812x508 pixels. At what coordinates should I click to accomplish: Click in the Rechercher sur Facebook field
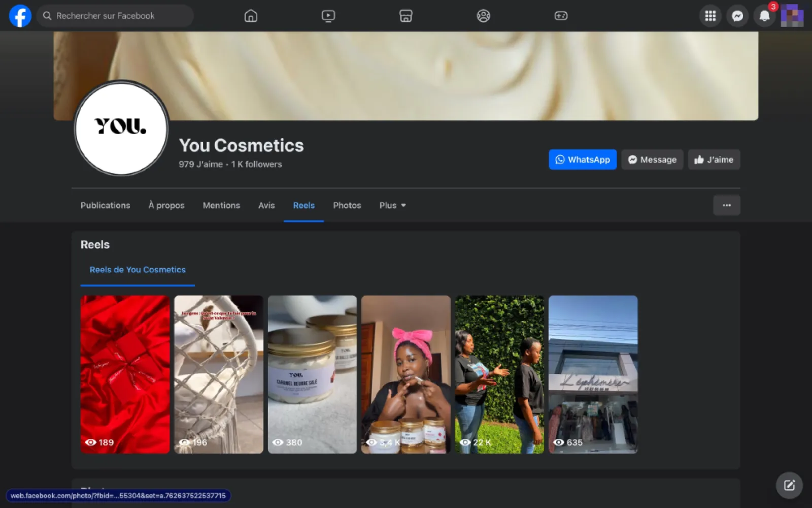click(x=117, y=16)
